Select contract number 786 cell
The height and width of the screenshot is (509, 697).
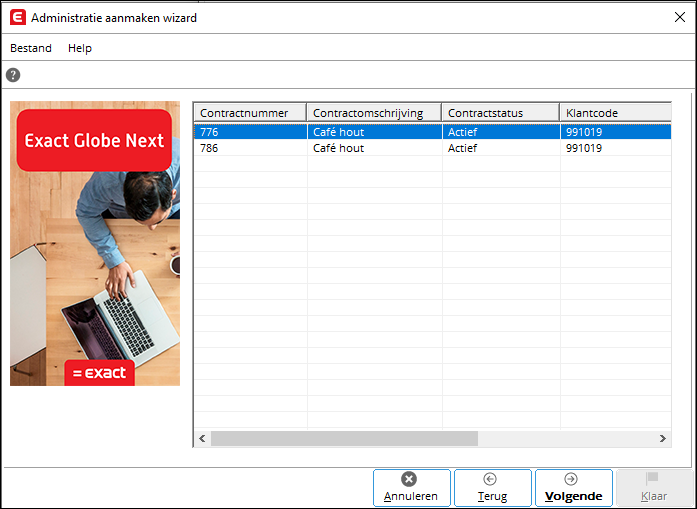pyautogui.click(x=251, y=148)
